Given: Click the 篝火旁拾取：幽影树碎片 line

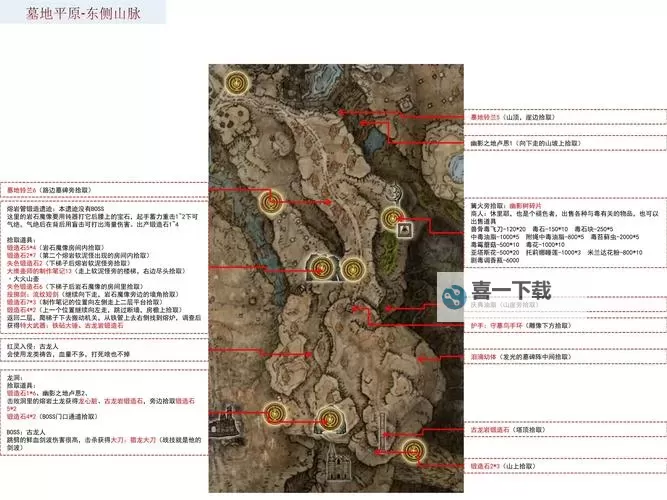Looking at the screenshot, I should (x=506, y=206).
